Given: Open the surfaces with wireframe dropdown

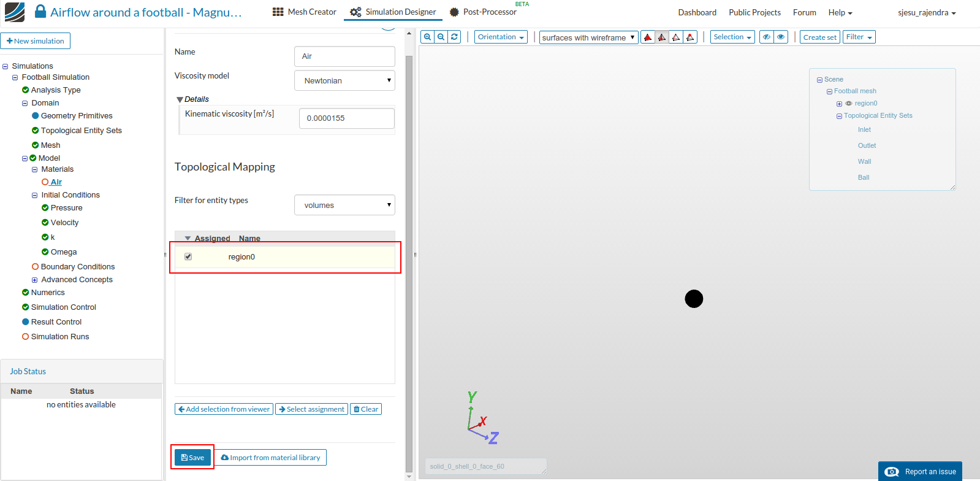Looking at the screenshot, I should tap(588, 37).
